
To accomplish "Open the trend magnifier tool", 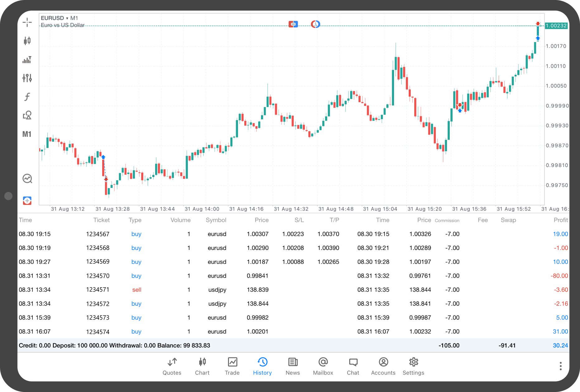I will (x=27, y=178).
